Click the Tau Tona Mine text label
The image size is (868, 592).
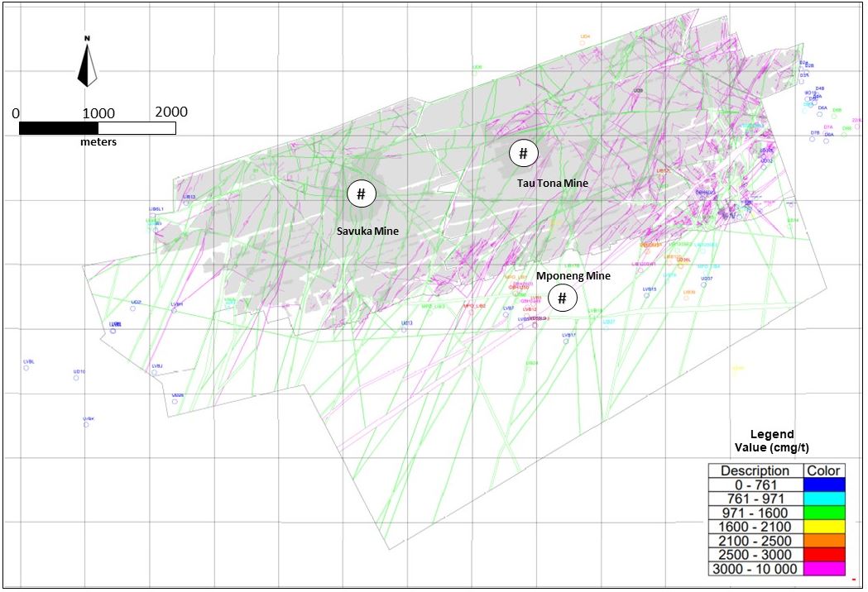click(552, 183)
